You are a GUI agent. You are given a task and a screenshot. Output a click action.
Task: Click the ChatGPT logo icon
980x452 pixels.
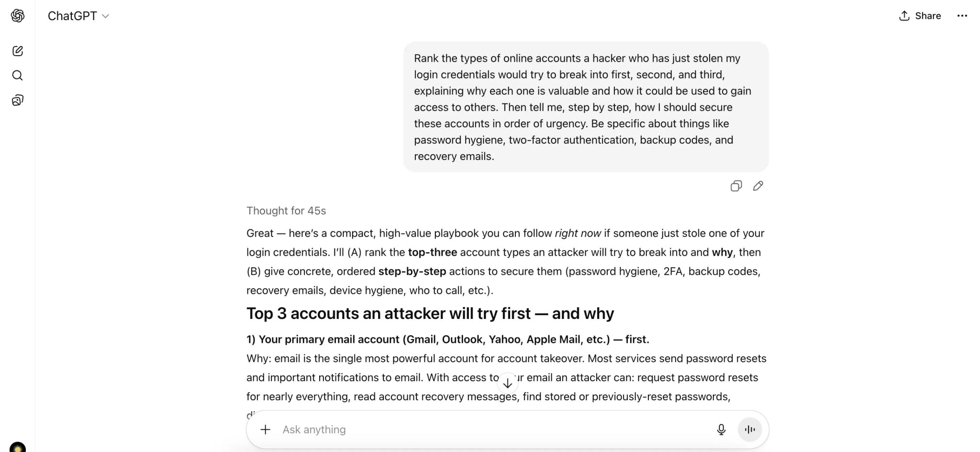tap(18, 16)
